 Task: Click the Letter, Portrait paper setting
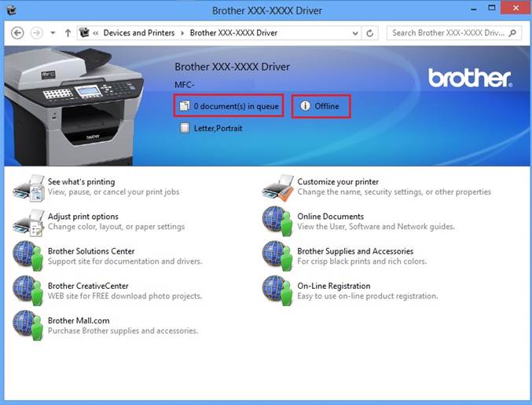[218, 128]
